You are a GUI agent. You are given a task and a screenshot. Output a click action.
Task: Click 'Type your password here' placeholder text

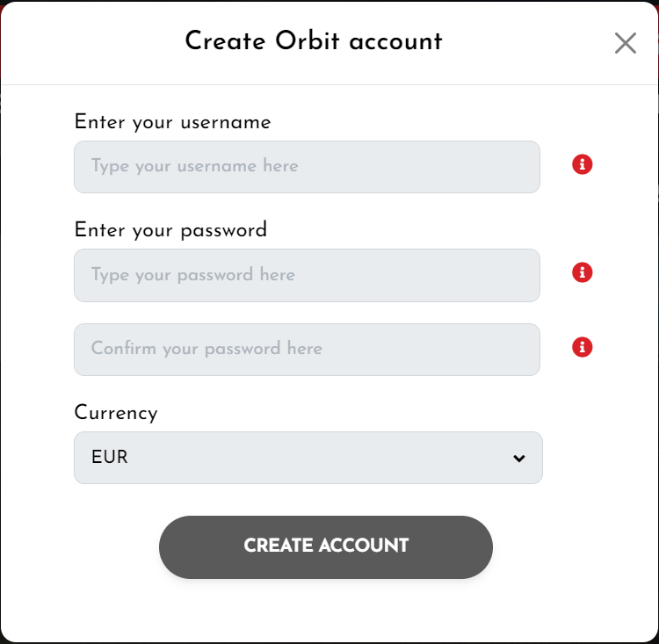(193, 275)
